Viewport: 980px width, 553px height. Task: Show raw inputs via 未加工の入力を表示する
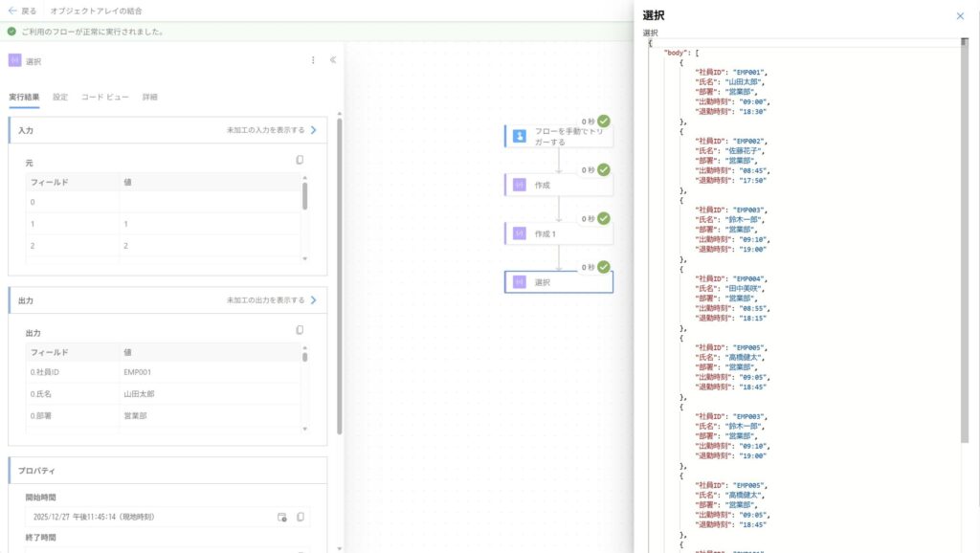point(271,129)
